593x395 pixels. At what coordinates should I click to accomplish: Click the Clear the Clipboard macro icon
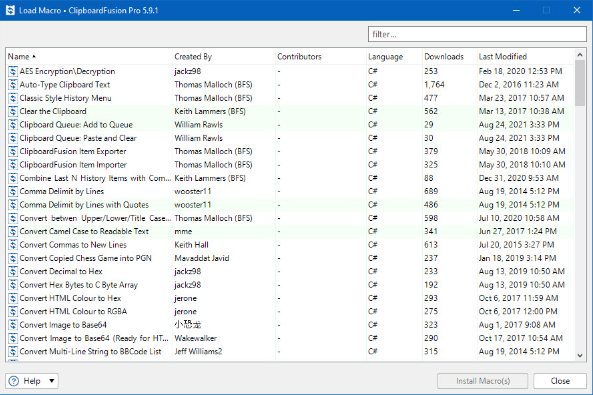13,111
